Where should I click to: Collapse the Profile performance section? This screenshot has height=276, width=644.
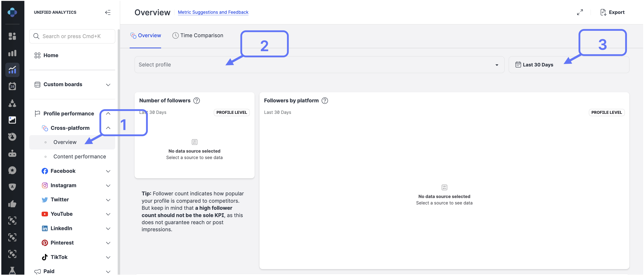click(x=108, y=114)
